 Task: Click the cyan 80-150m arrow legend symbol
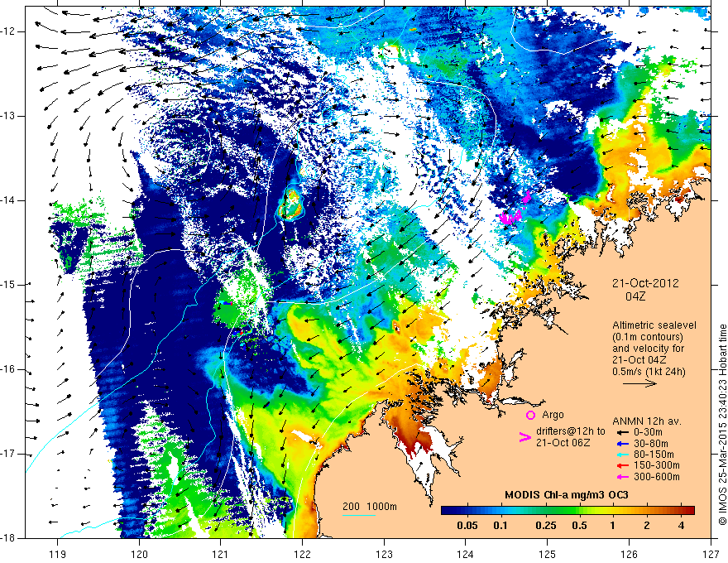tap(622, 455)
